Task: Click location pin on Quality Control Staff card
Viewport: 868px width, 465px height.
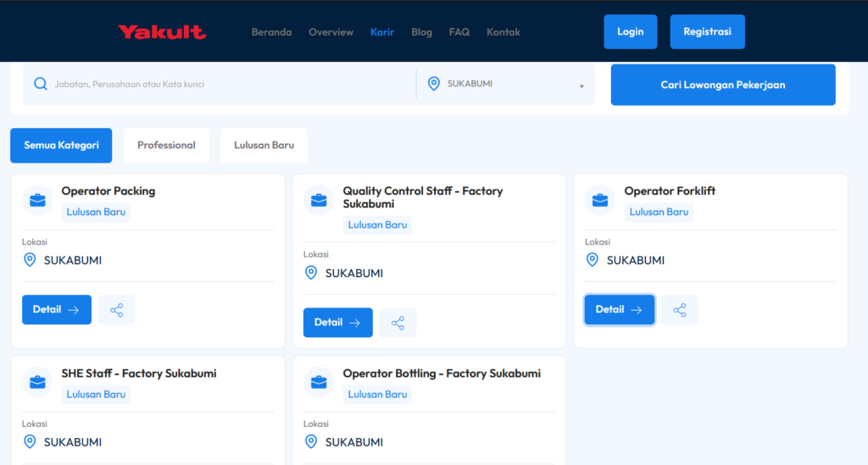Action: (x=311, y=273)
